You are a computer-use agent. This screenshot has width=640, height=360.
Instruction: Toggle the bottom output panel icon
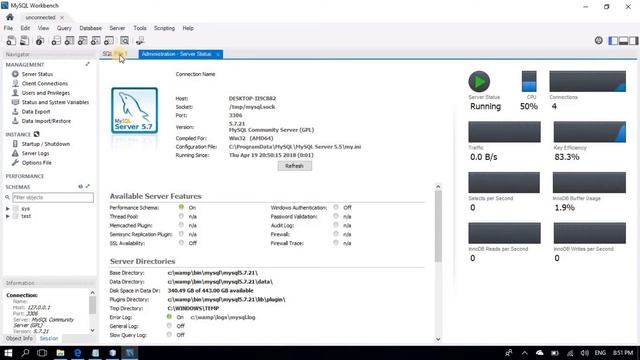623,40
